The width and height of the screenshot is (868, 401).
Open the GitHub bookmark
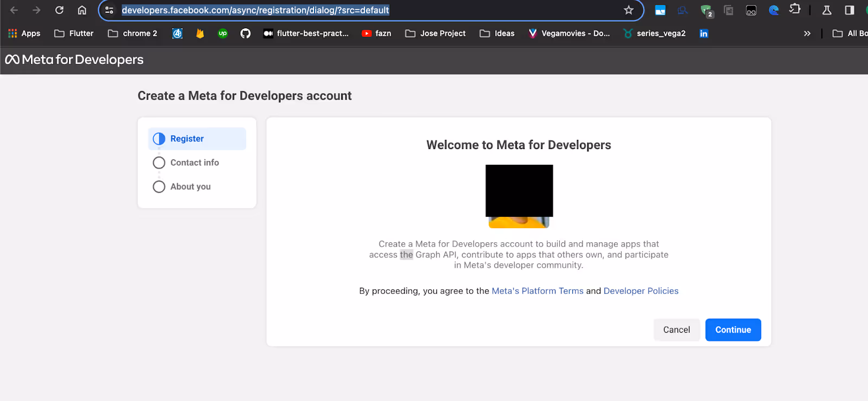point(246,33)
